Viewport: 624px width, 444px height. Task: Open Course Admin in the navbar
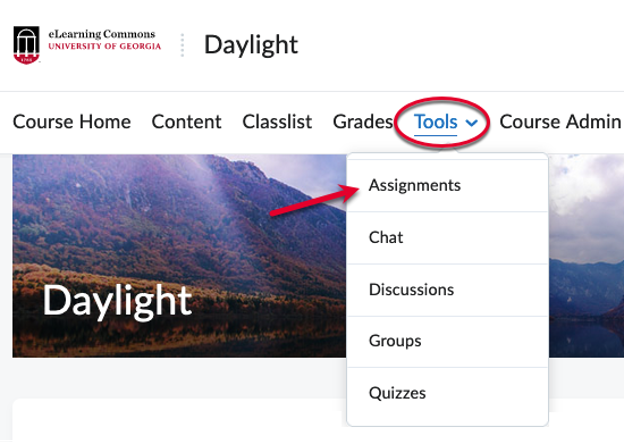(560, 122)
